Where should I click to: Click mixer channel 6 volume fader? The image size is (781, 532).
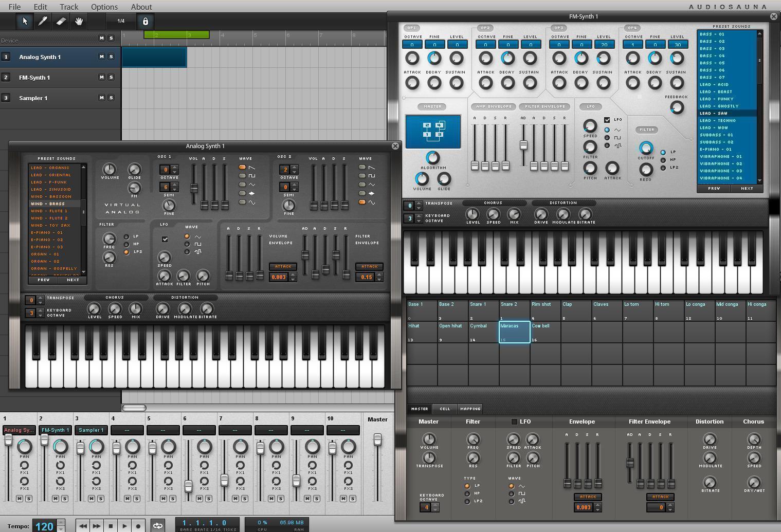tap(188, 486)
